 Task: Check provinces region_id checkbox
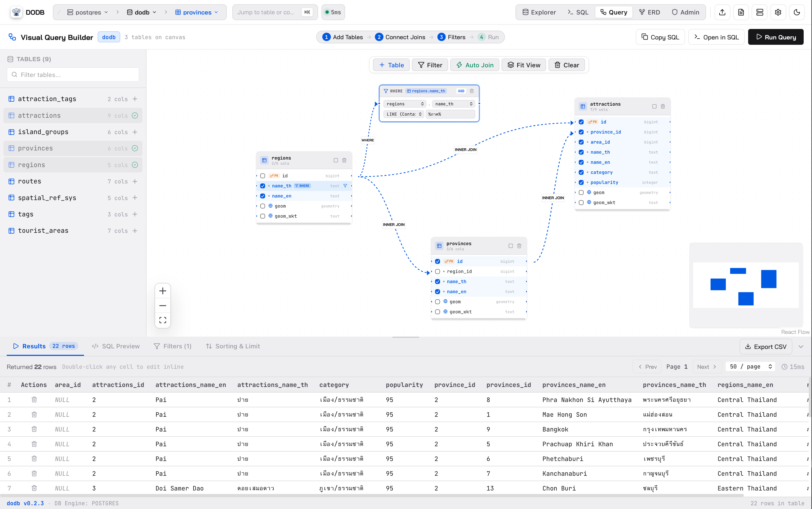(437, 271)
